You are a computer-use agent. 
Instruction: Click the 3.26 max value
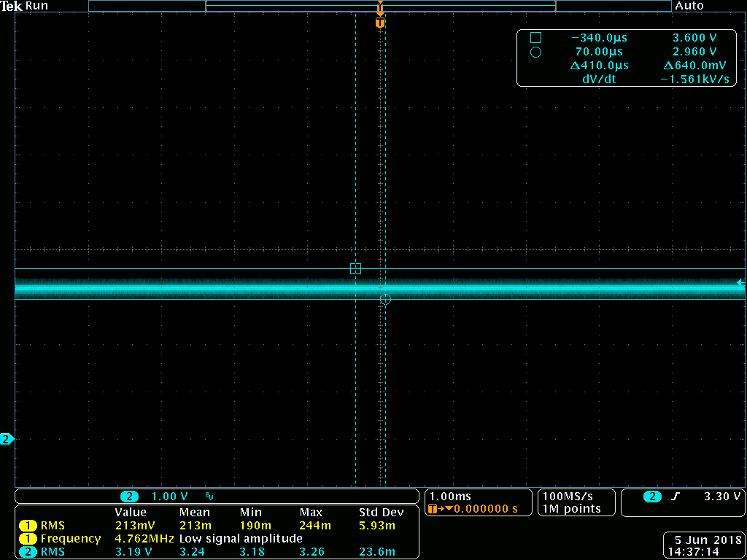click(x=312, y=553)
